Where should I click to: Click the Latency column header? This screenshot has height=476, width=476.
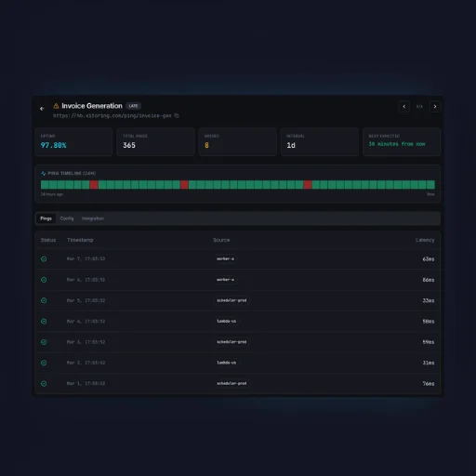[x=425, y=240]
